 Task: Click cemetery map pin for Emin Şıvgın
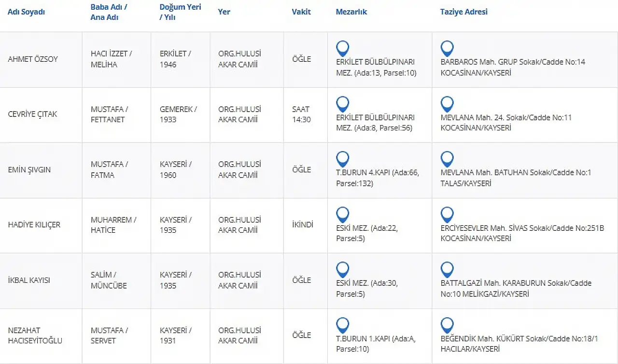[342, 159]
